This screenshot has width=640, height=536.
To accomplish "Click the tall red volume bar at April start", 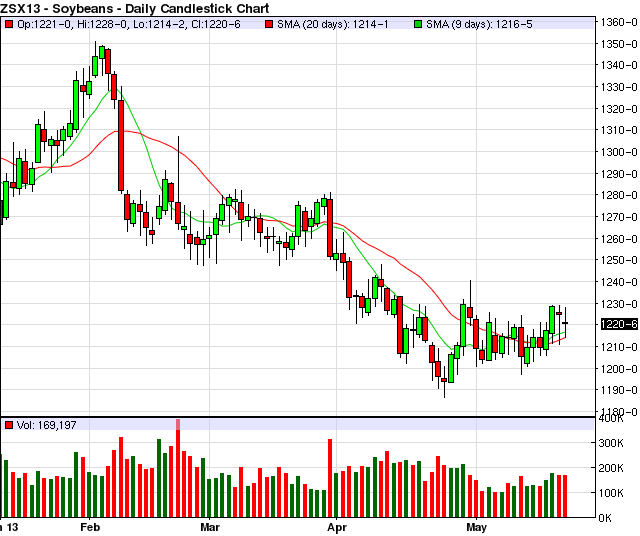I will click(330, 478).
